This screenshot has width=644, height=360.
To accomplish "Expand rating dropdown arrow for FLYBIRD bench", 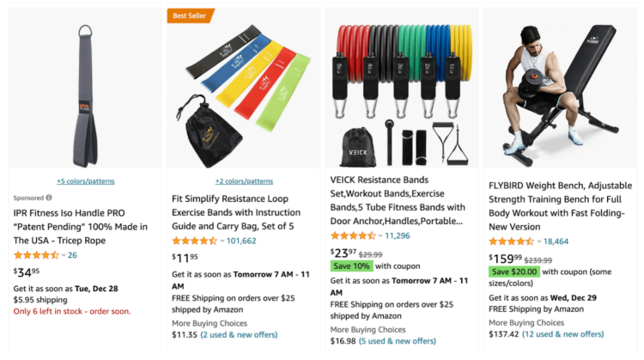I will pyautogui.click(x=539, y=242).
